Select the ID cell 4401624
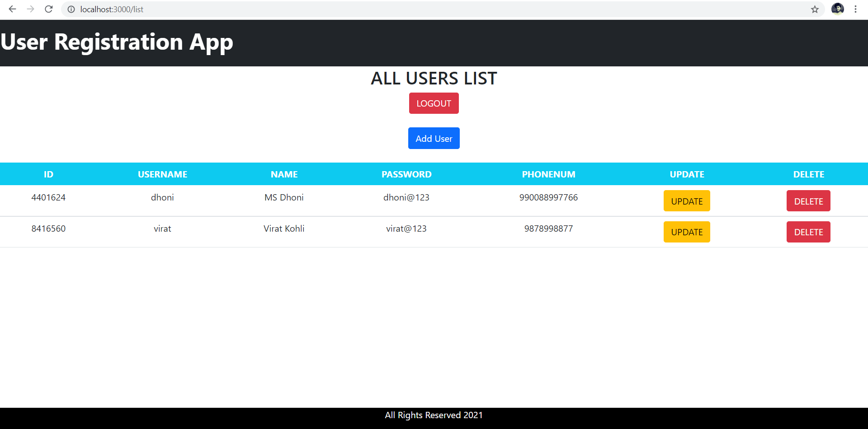 coord(48,197)
